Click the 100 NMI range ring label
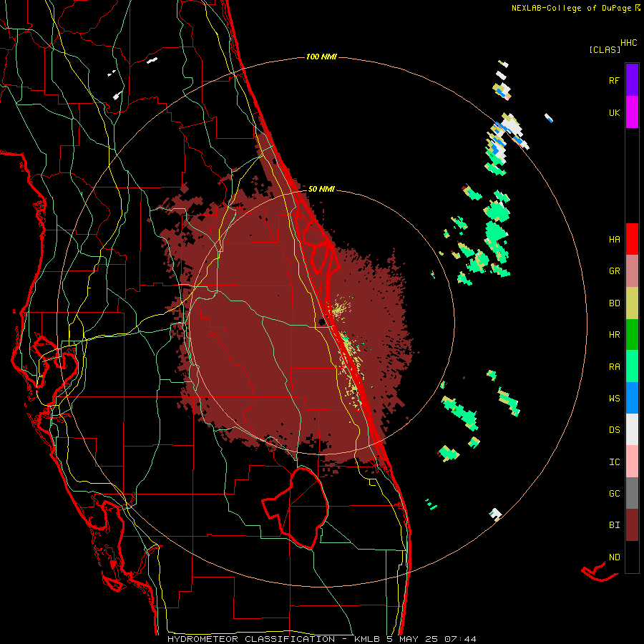This screenshot has width=644, height=644. pyautogui.click(x=321, y=57)
